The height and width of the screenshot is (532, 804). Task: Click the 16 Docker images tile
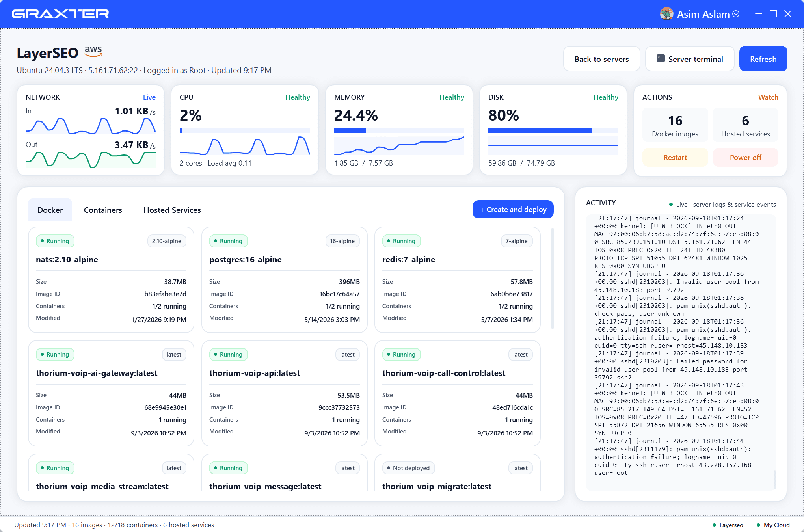(675, 125)
